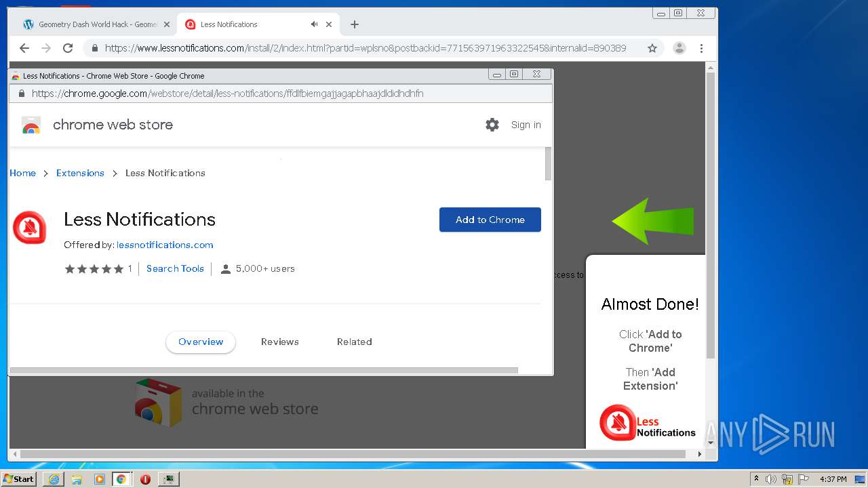Open a new tab with plus button
The image size is (868, 488).
click(x=355, y=24)
